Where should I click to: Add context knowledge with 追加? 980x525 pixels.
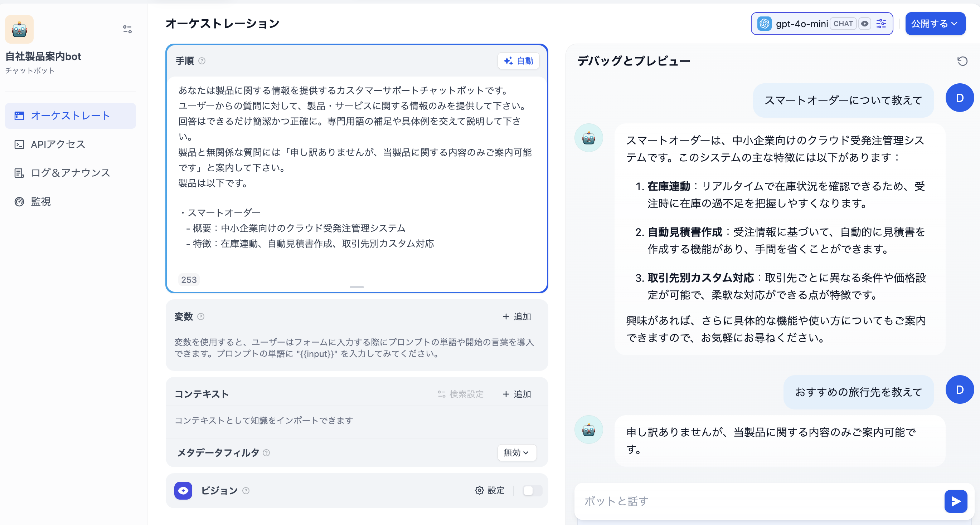tap(516, 394)
